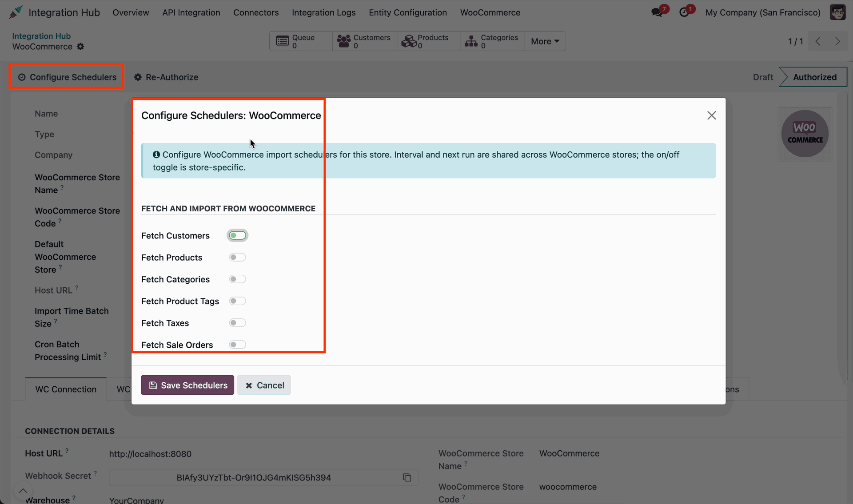Open the user avatar menu
The width and height of the screenshot is (853, 504).
[x=837, y=12]
